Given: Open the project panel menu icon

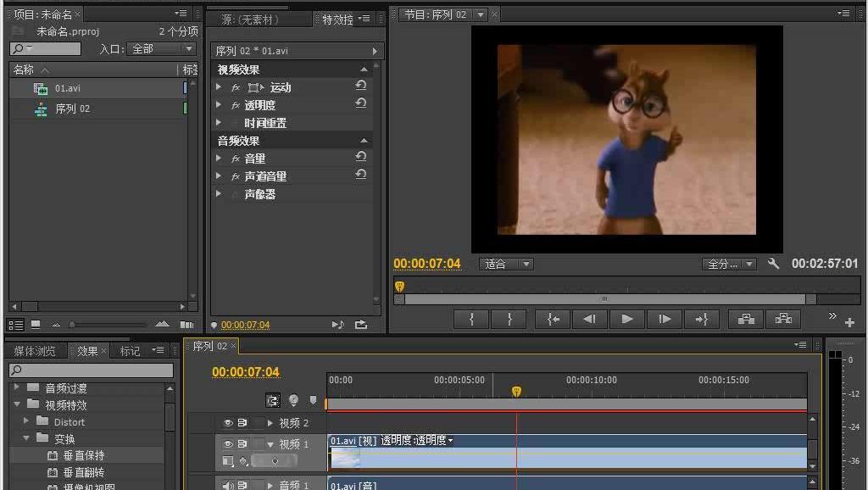Looking at the screenshot, I should click(181, 14).
